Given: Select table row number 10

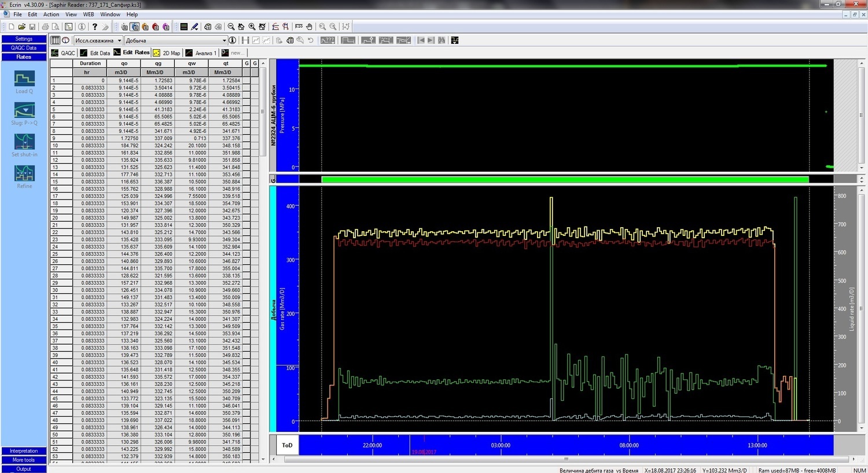Looking at the screenshot, I should point(61,146).
